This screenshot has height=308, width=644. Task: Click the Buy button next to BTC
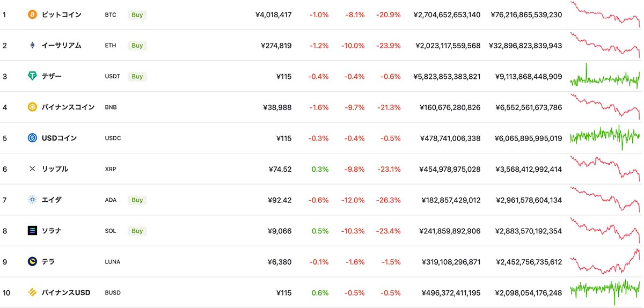tap(137, 15)
